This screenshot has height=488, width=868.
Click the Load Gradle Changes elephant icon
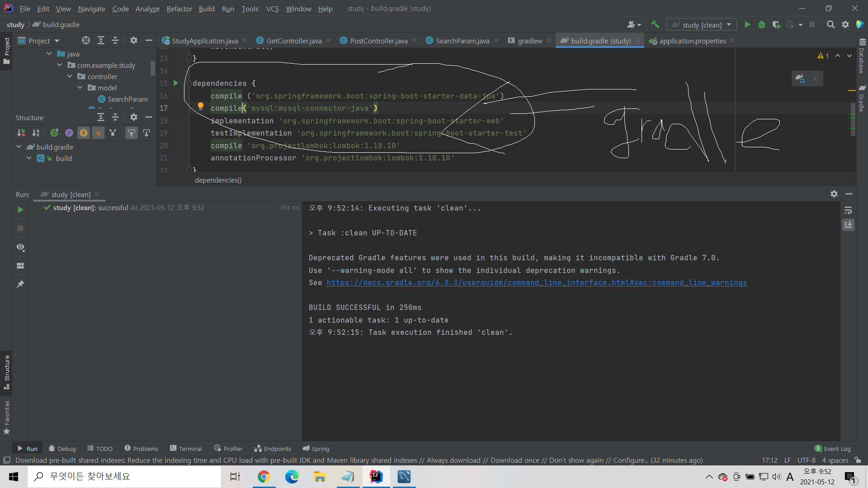pos(800,79)
